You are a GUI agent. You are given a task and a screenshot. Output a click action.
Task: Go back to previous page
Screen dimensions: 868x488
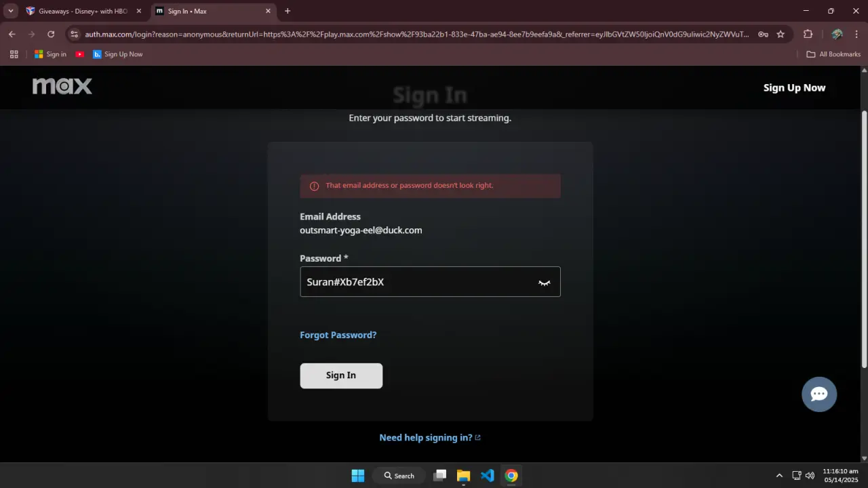tap(12, 34)
